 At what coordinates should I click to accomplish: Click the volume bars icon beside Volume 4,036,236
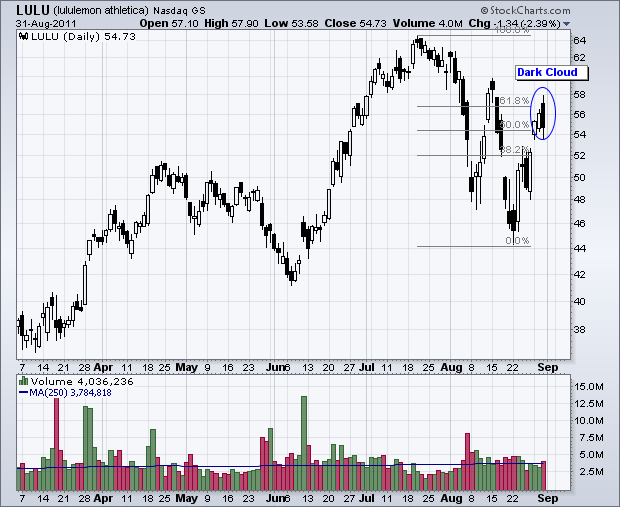click(x=23, y=381)
